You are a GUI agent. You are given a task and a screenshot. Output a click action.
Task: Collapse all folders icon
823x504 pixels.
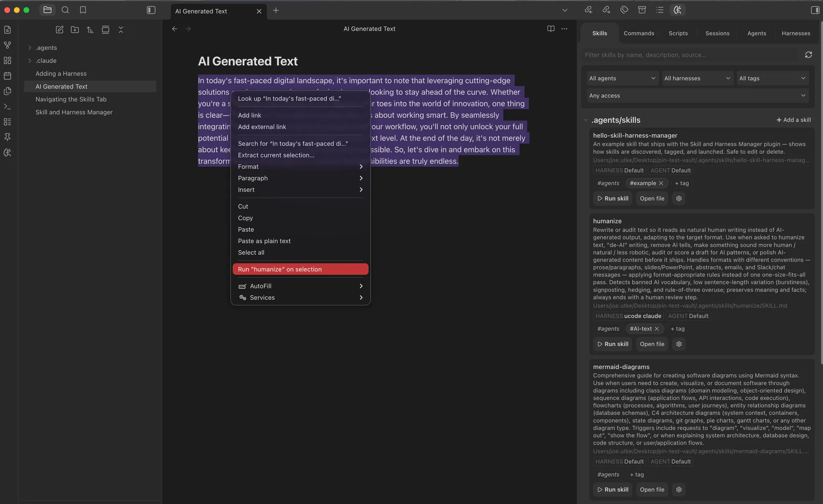coord(121,30)
